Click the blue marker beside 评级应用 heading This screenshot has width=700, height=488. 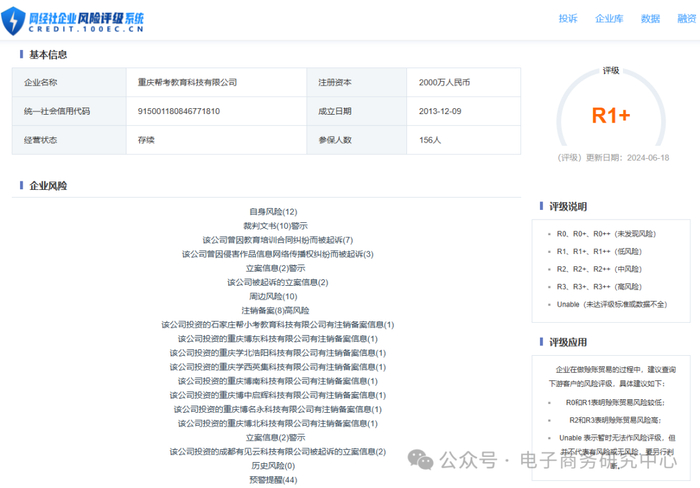coord(541,342)
